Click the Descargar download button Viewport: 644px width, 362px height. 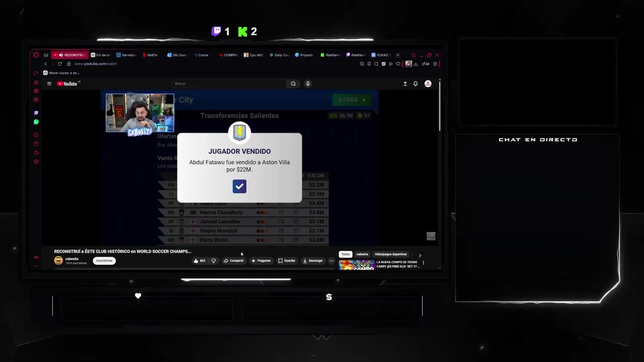[x=312, y=260]
